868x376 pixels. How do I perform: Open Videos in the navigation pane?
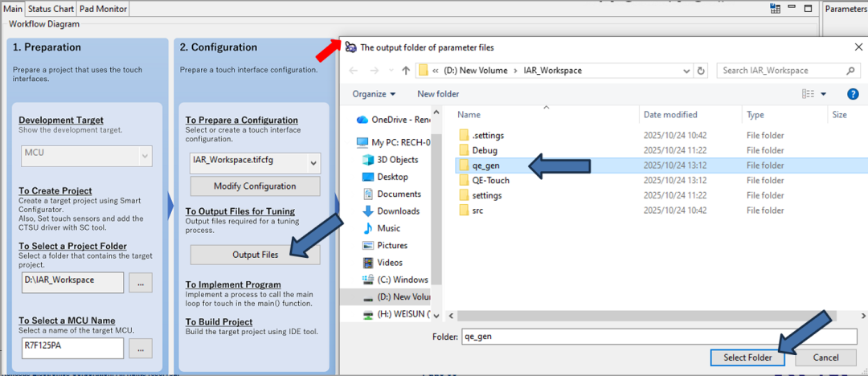pyautogui.click(x=383, y=263)
